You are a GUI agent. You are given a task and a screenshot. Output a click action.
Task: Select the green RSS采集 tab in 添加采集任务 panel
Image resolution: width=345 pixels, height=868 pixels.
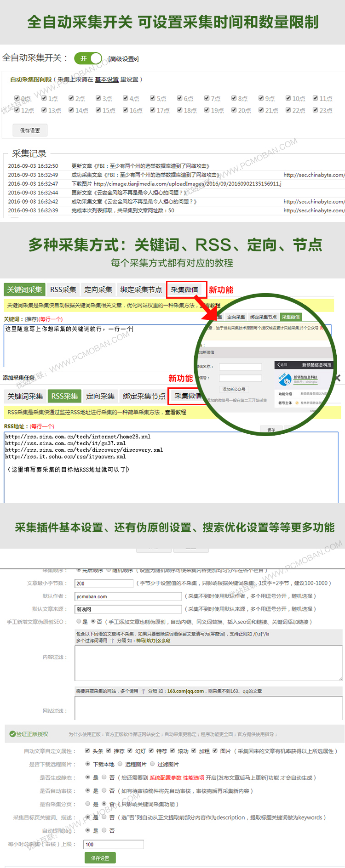(x=64, y=396)
